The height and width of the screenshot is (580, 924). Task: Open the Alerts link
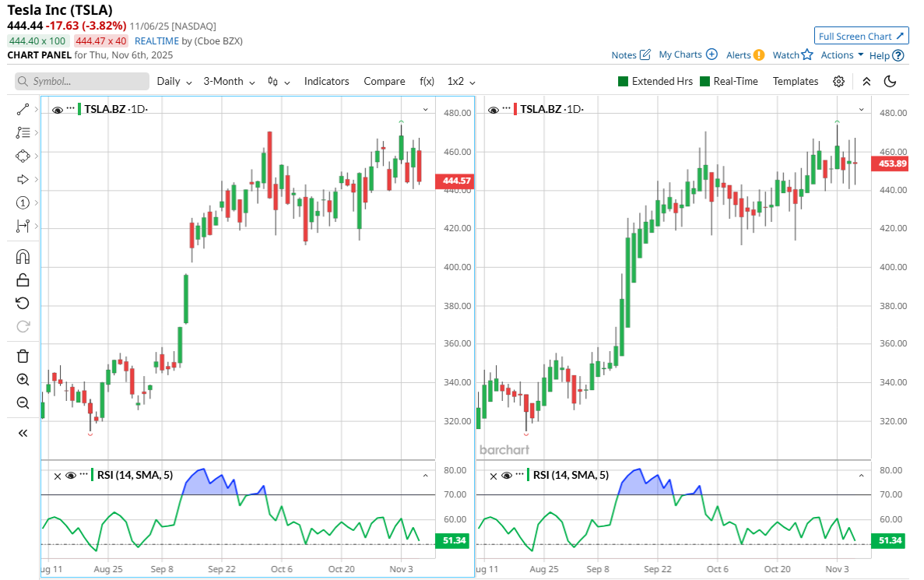(x=739, y=54)
